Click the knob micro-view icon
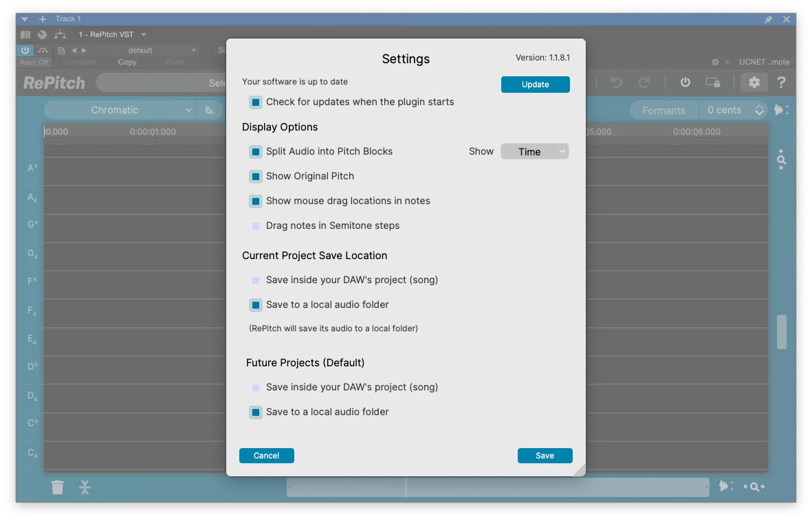Viewport: 812px width, 521px height. (43, 34)
